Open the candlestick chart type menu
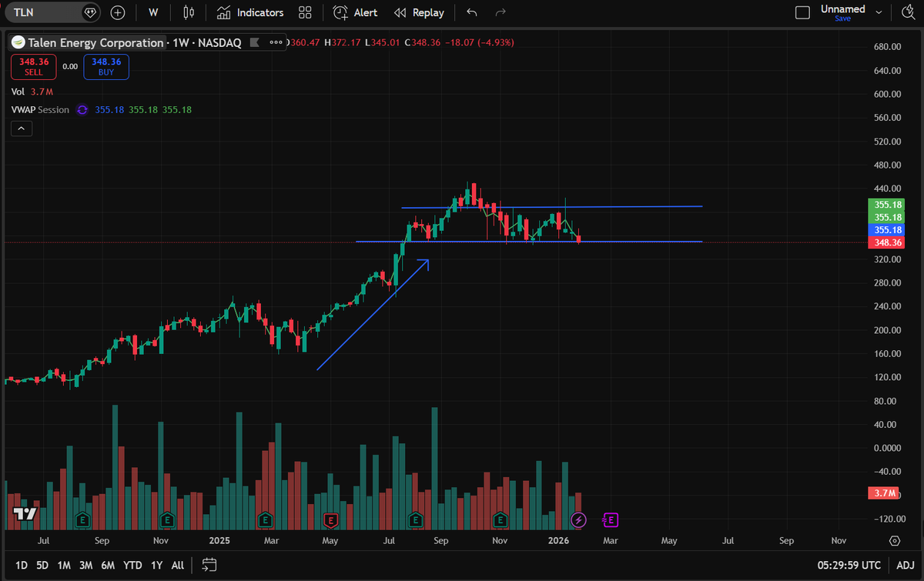This screenshot has height=581, width=924. click(x=189, y=12)
